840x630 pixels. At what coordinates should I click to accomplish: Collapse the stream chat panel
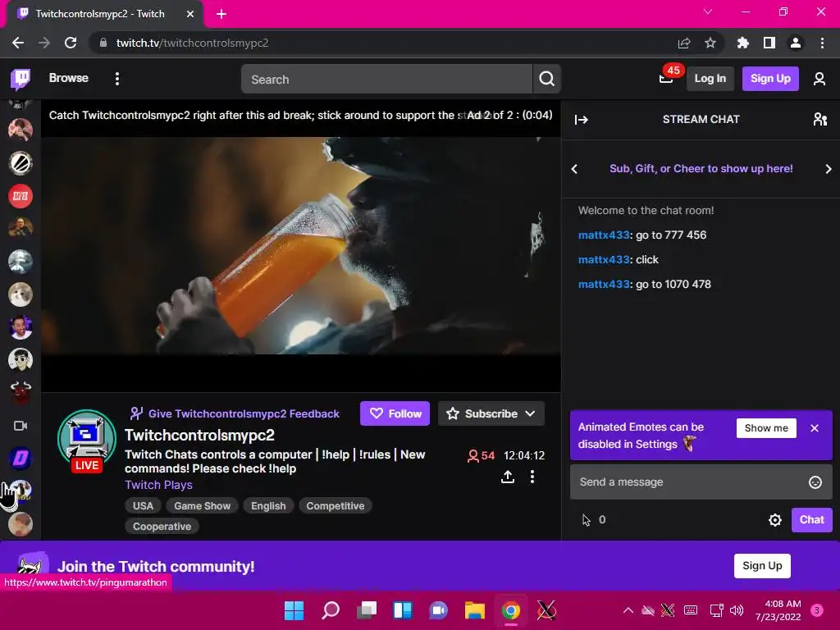[x=582, y=120]
